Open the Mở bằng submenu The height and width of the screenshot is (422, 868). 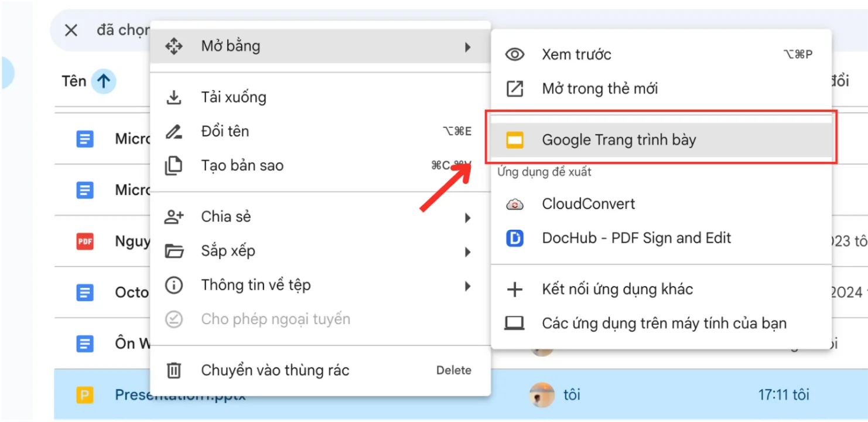click(x=320, y=46)
